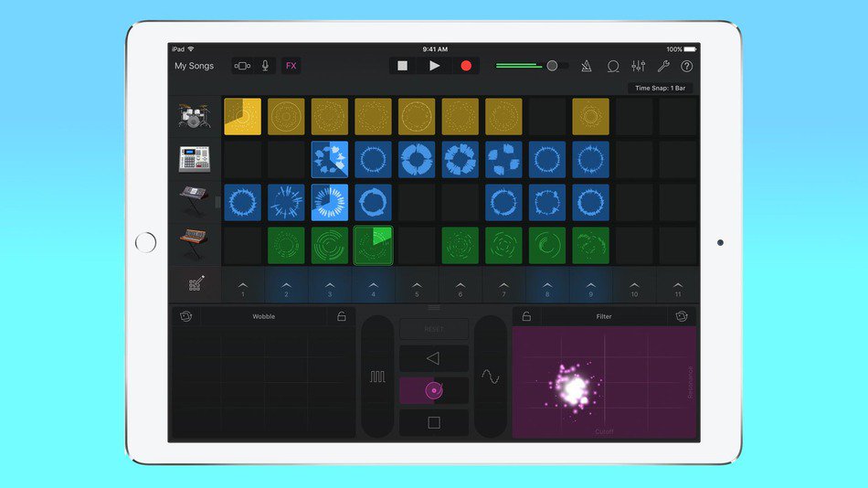Tap the playing green loop cell in column 4
The image size is (868, 488).
click(373, 246)
